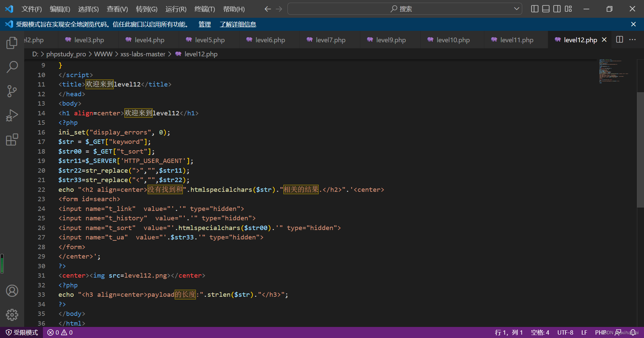Go forward with the navigation arrow
The width and height of the screenshot is (644, 338).
279,9
